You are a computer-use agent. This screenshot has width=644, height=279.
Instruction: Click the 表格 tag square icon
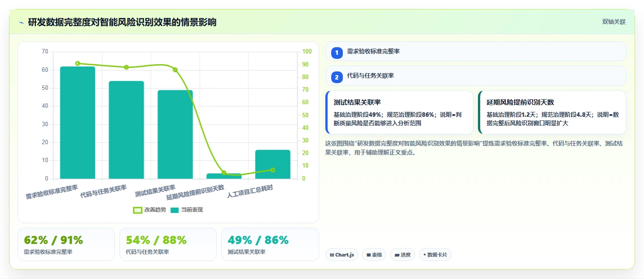tap(368, 255)
